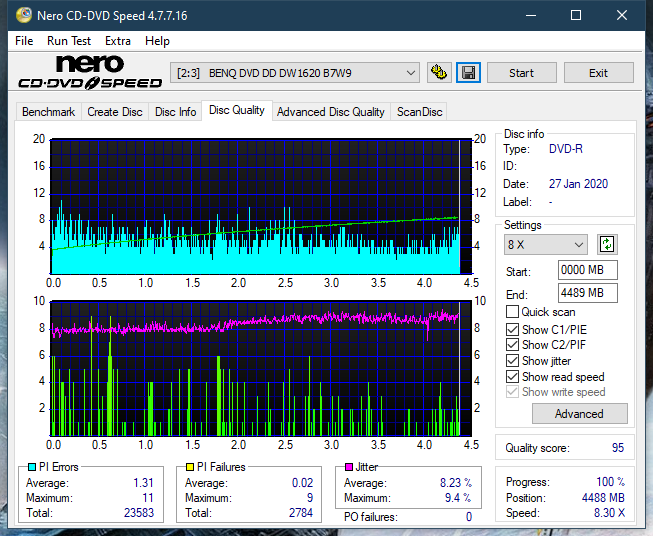Maximize the Nero CD-DVD Speed window

576,15
